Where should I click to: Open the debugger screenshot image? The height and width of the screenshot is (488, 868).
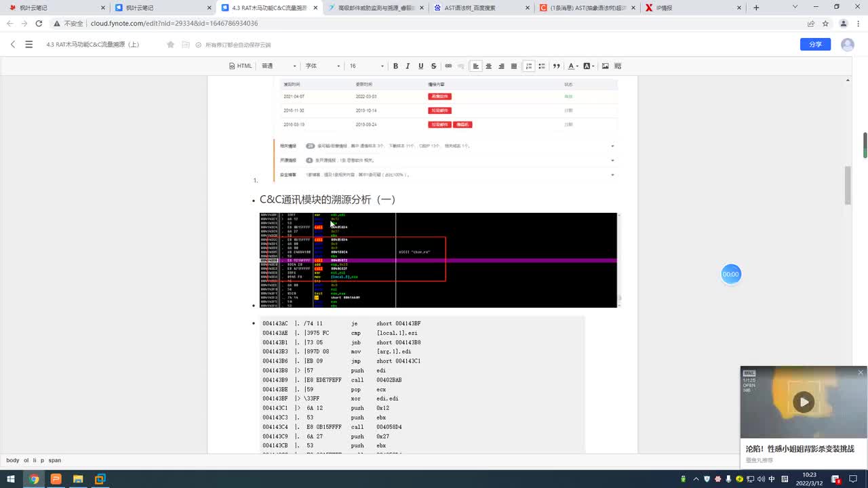tap(438, 260)
